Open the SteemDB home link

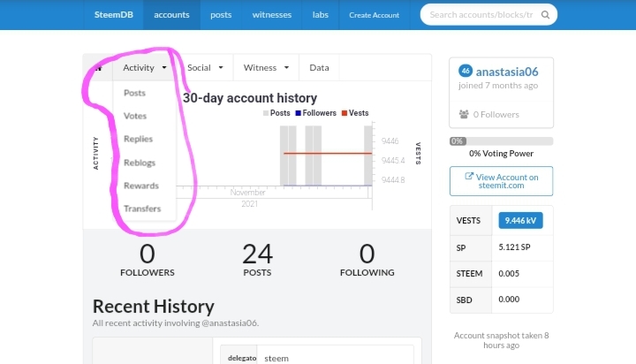pyautogui.click(x=114, y=15)
